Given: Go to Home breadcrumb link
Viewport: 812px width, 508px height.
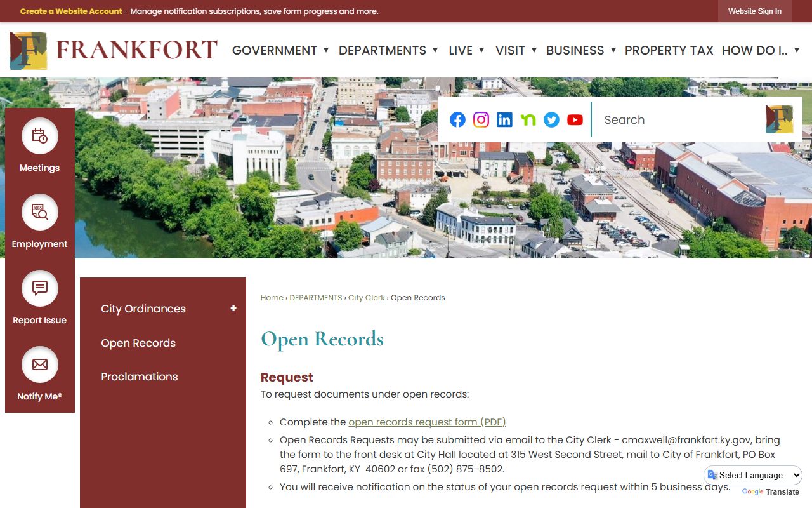Looking at the screenshot, I should [272, 297].
